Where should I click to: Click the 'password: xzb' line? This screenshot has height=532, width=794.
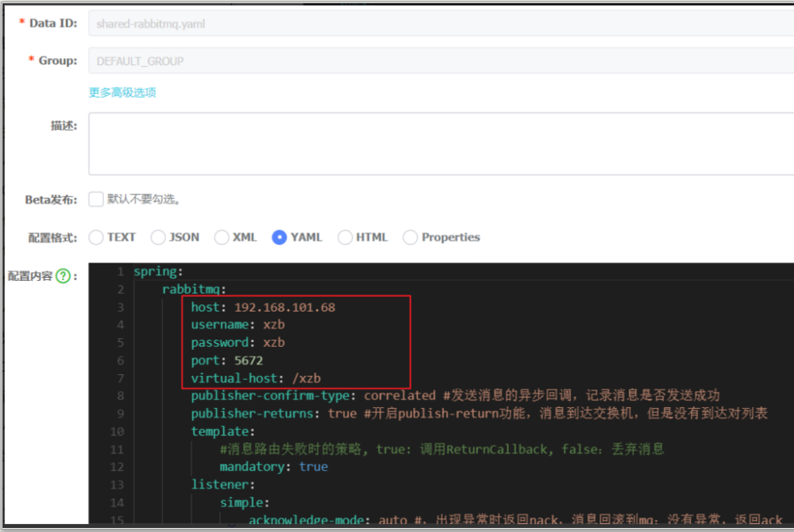click(x=238, y=343)
